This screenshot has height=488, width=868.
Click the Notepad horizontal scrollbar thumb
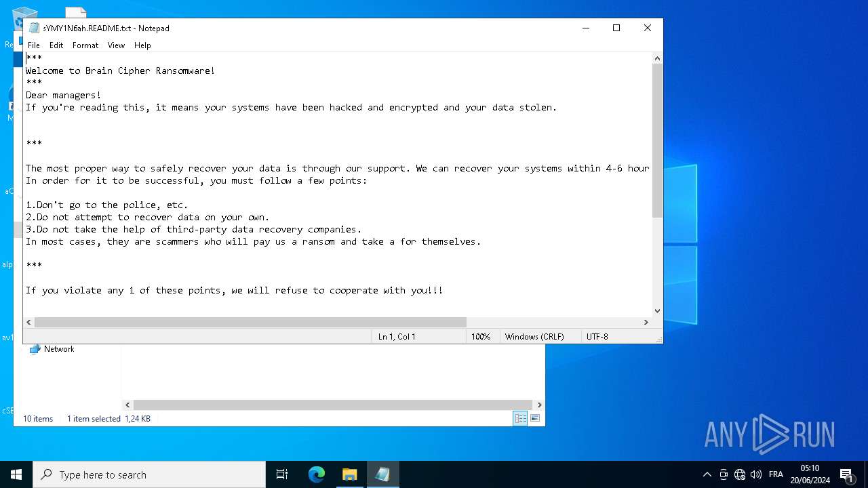point(250,323)
